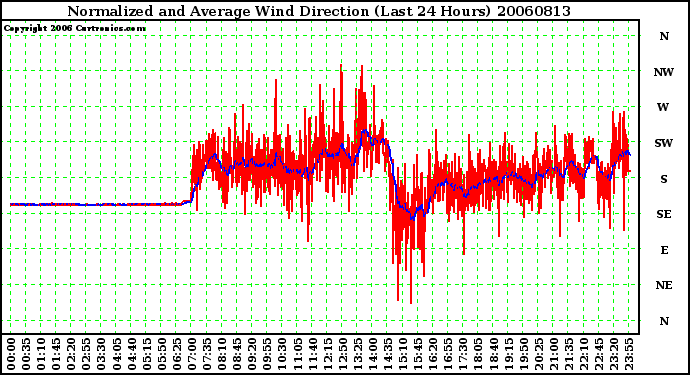Click the 19:15 time axis label
690x375 pixels.
508,354
